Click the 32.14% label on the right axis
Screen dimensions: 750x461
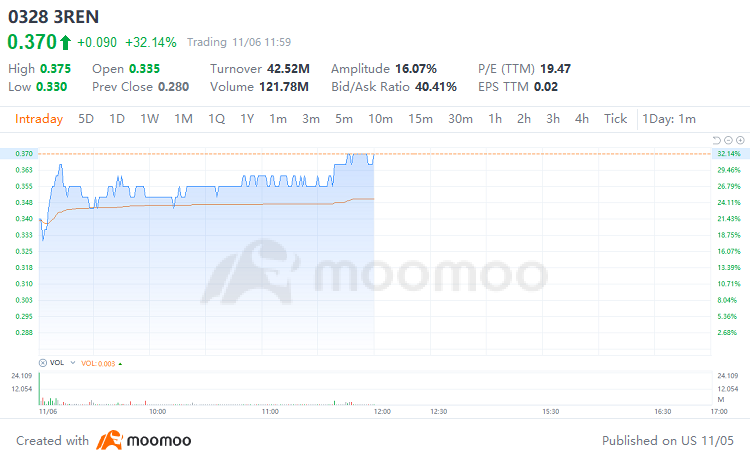(729, 154)
